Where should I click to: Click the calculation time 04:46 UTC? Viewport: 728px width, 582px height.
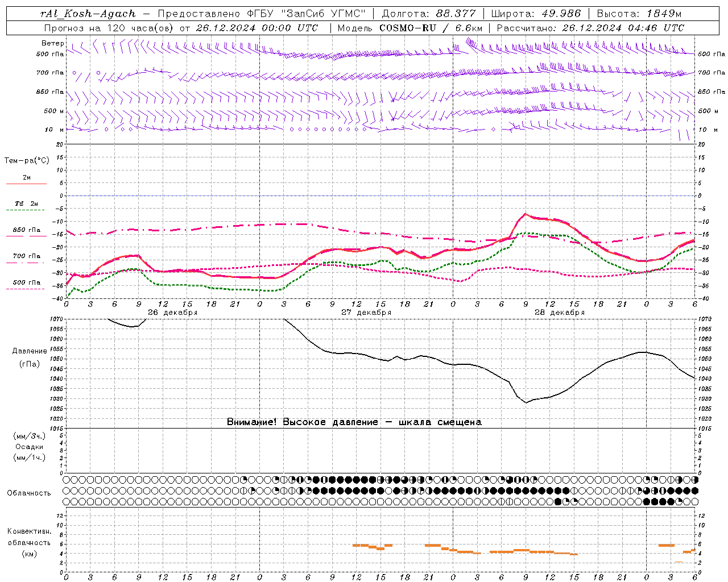click(656, 28)
